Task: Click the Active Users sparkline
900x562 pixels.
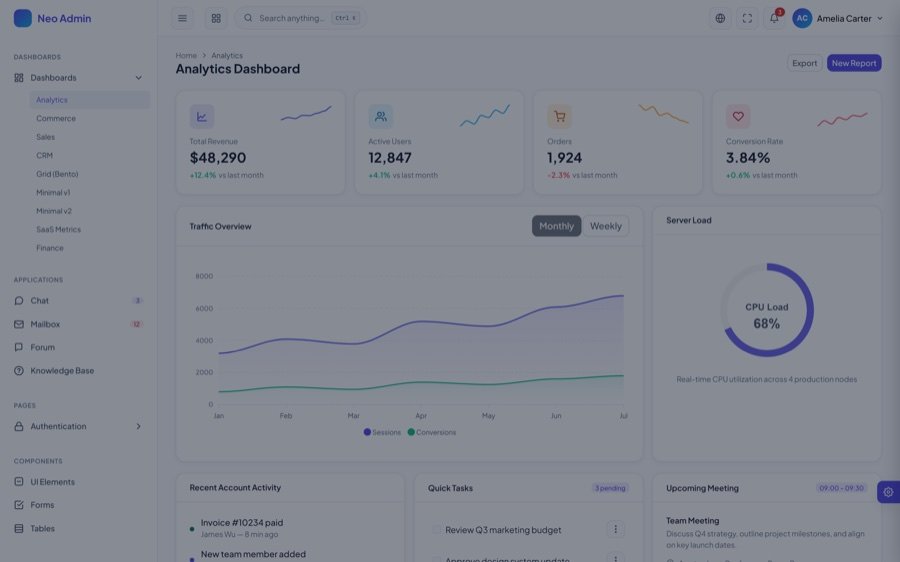Action: click(484, 115)
